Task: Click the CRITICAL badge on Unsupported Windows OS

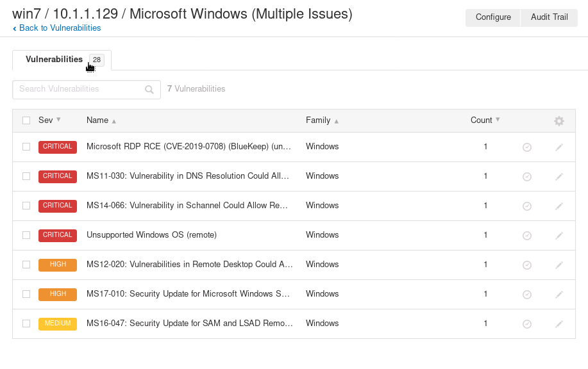Action: (x=58, y=235)
